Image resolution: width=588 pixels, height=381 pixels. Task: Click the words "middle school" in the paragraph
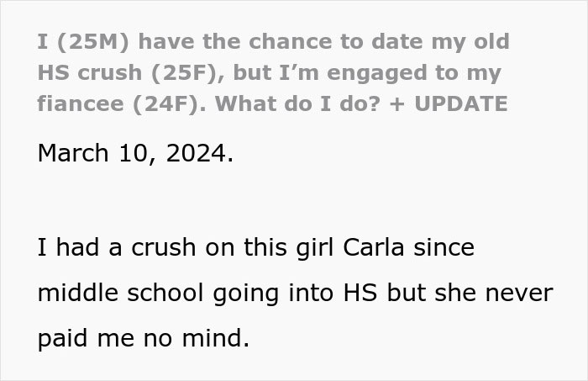point(121,293)
